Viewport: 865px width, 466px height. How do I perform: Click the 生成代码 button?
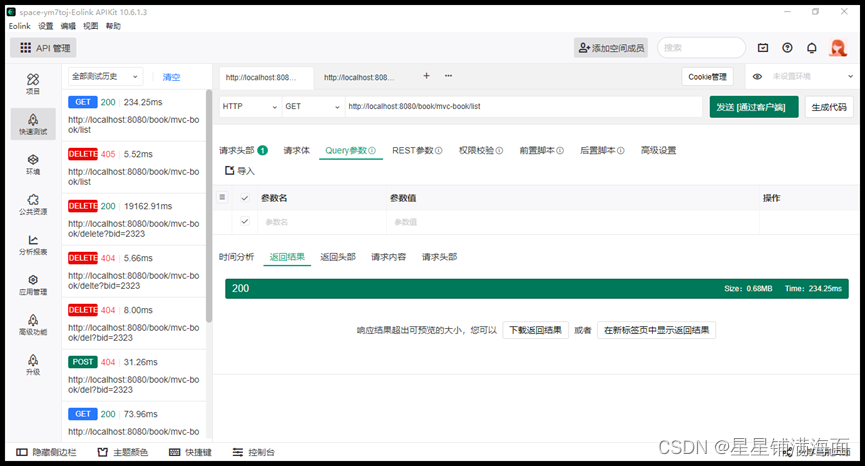(x=829, y=107)
